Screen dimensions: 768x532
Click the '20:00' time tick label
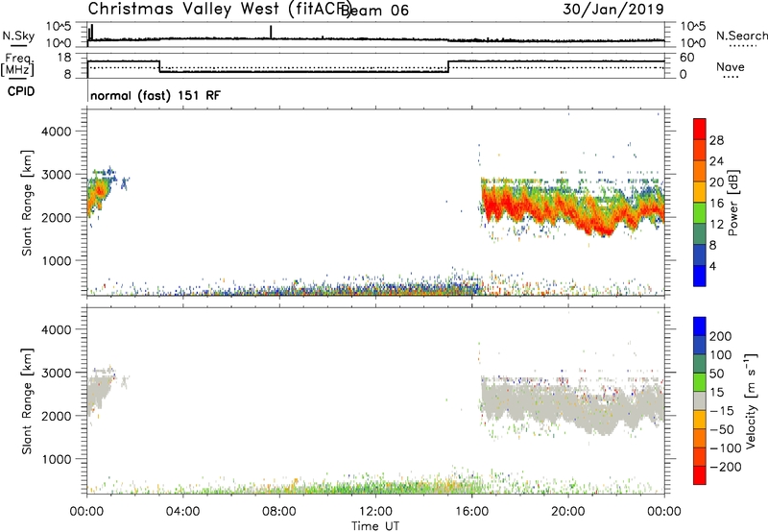pyautogui.click(x=568, y=512)
